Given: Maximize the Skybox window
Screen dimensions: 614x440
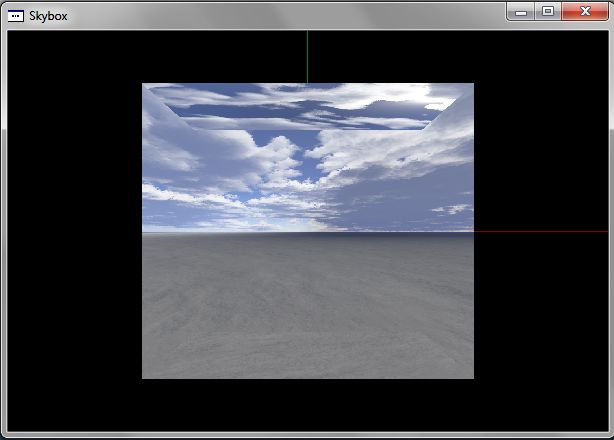Looking at the screenshot, I should click(548, 11).
